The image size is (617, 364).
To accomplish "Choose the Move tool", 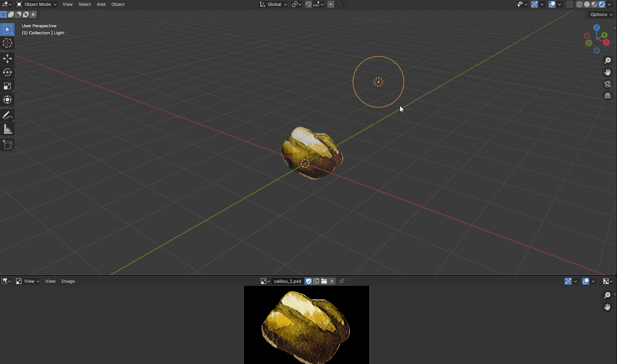I will 7,59.
